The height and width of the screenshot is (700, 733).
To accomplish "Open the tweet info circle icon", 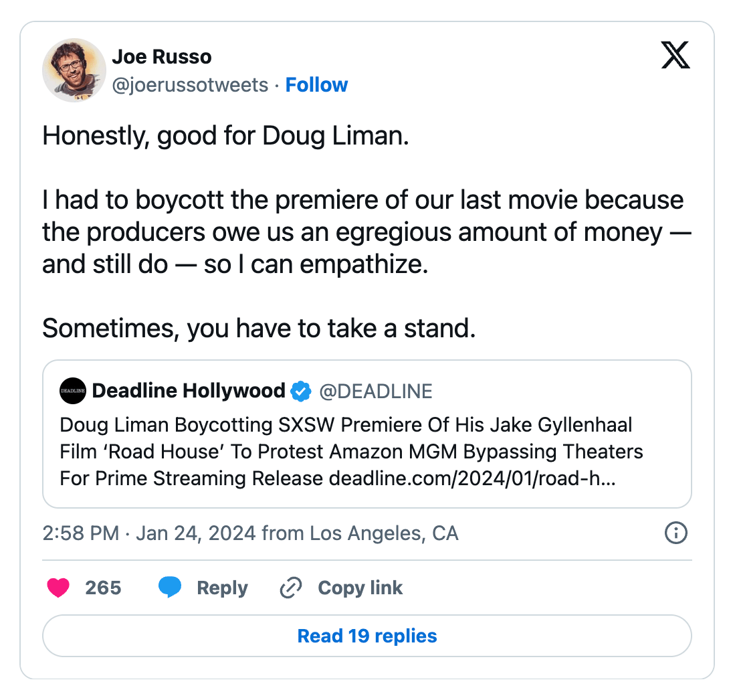I will 676,533.
